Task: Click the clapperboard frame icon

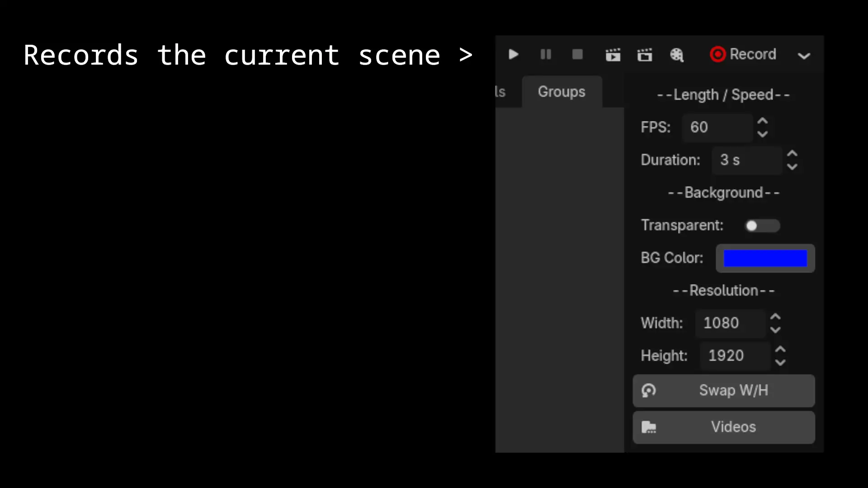Action: pos(645,55)
